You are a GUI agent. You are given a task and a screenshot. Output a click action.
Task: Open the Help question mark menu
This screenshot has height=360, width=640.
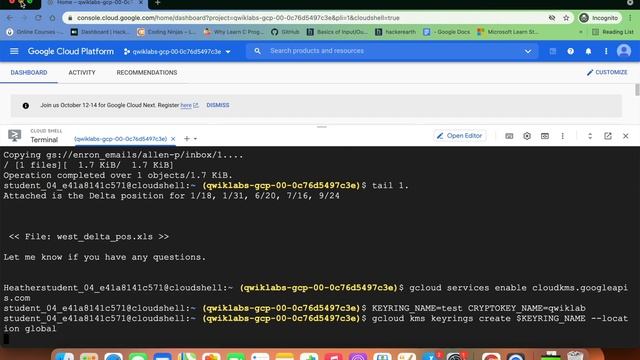click(570, 51)
